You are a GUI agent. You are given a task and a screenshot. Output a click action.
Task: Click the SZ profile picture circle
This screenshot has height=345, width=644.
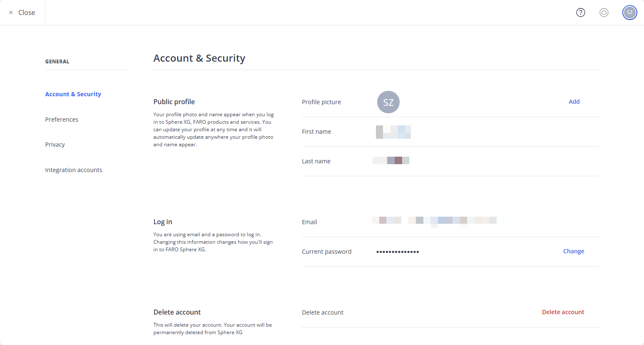click(388, 102)
